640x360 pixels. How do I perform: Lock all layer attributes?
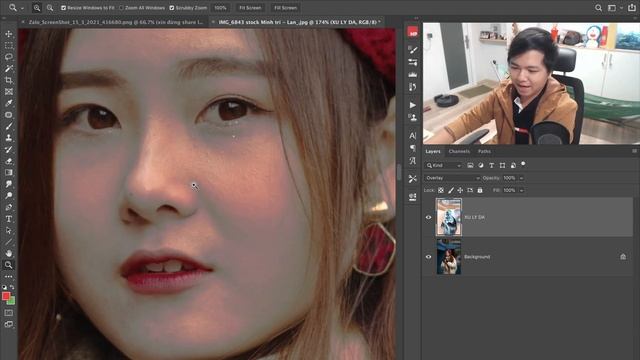(x=480, y=190)
